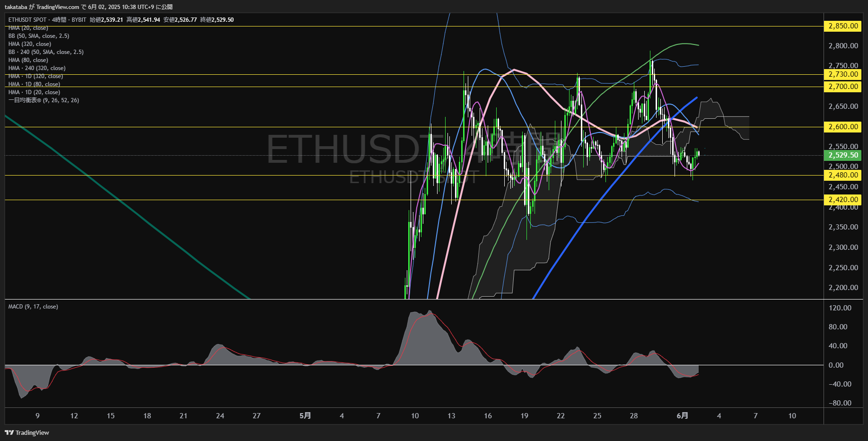Image resolution: width=868 pixels, height=441 pixels.
Task: Select 一目均衡表 (9, 26, 52, 26) legend
Action: click(44, 100)
